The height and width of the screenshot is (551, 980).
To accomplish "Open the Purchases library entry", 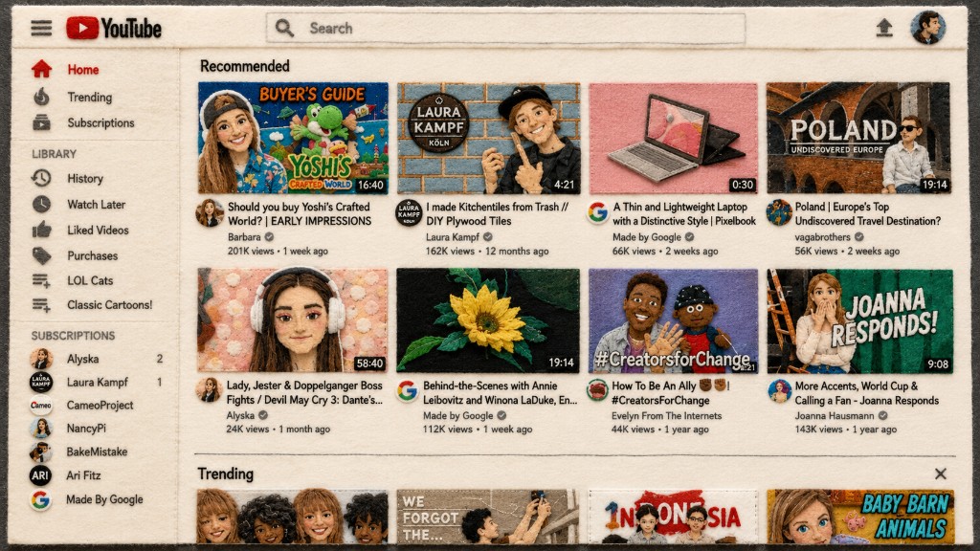I will 92,255.
